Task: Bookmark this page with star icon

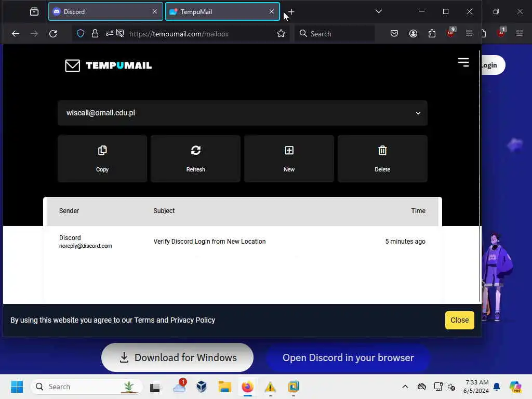Action: [x=281, y=33]
